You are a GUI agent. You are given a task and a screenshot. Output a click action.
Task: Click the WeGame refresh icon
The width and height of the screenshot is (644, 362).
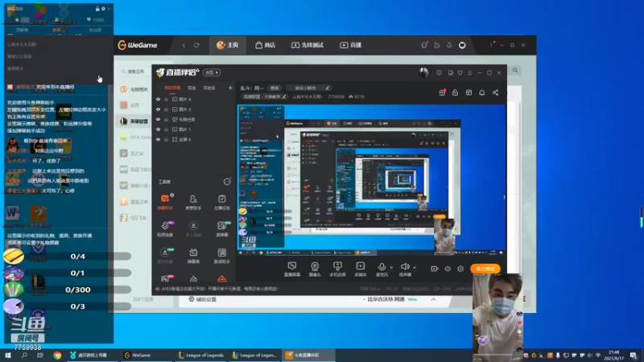coord(196,45)
